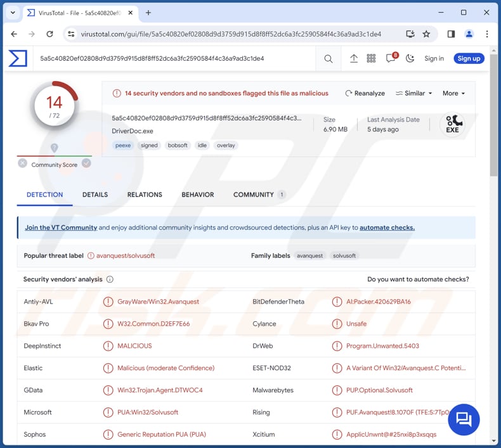Toggle dark mode moon icon
The image size is (501, 448).
410,58
